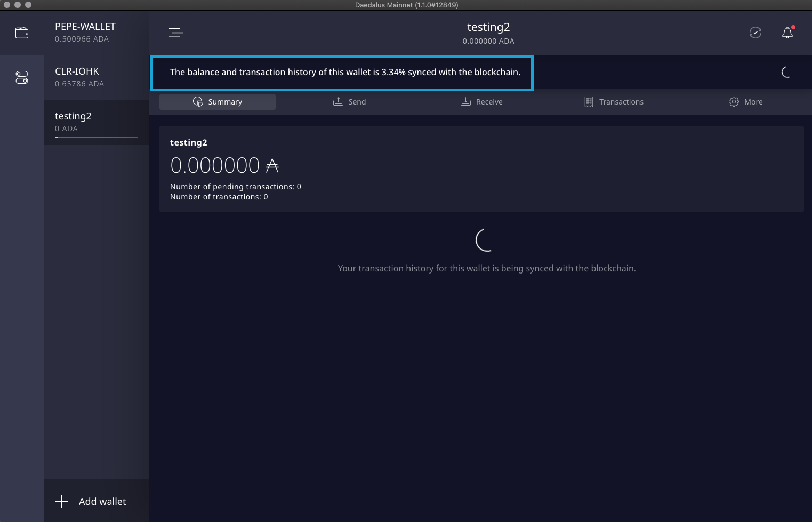Select the PEPE-WALLET wallet
Screen dimensions: 812x522
(x=97, y=33)
